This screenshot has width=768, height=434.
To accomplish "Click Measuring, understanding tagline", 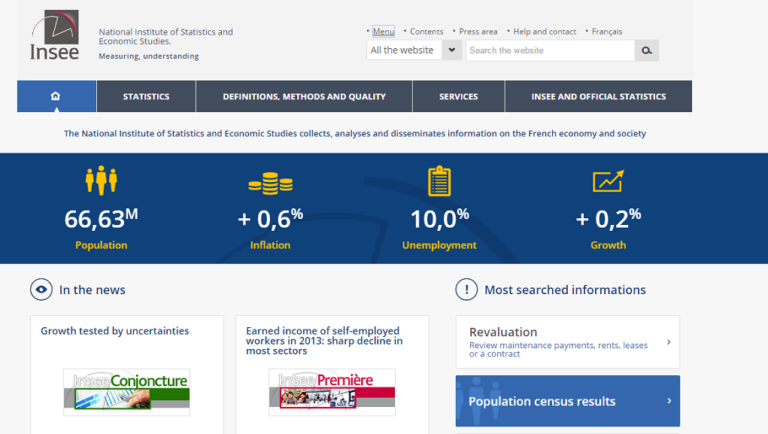I will tap(149, 56).
